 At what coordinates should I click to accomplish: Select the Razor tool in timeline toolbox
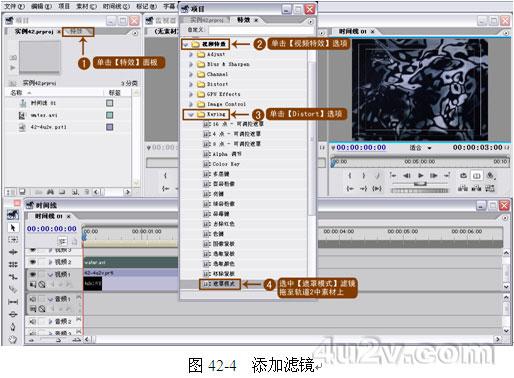click(13, 289)
